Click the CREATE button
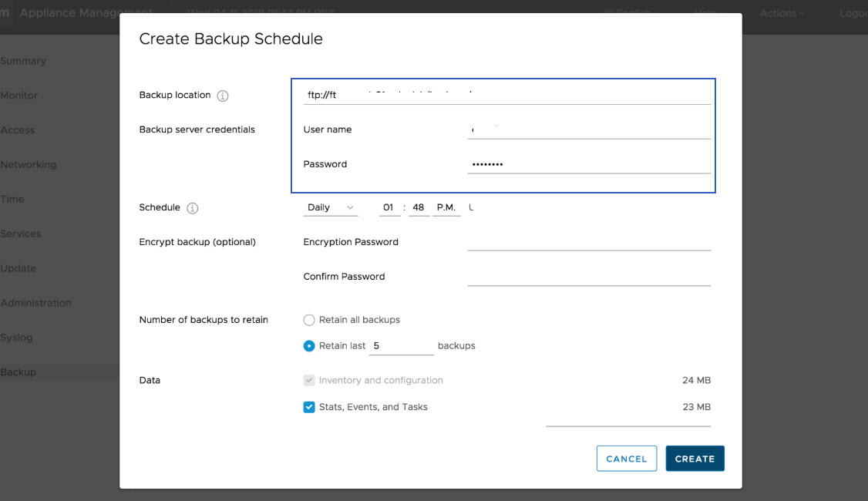The image size is (868, 501). 695,459
